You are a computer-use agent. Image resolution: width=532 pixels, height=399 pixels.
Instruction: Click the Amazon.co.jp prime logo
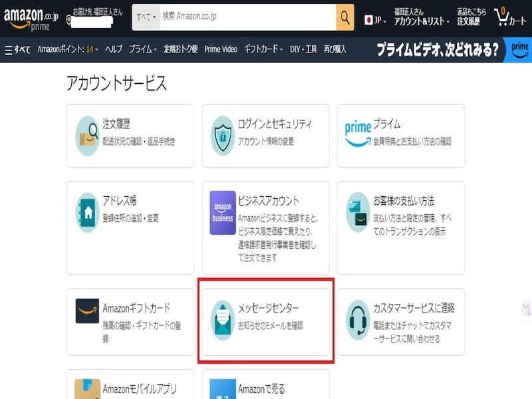pos(31,19)
